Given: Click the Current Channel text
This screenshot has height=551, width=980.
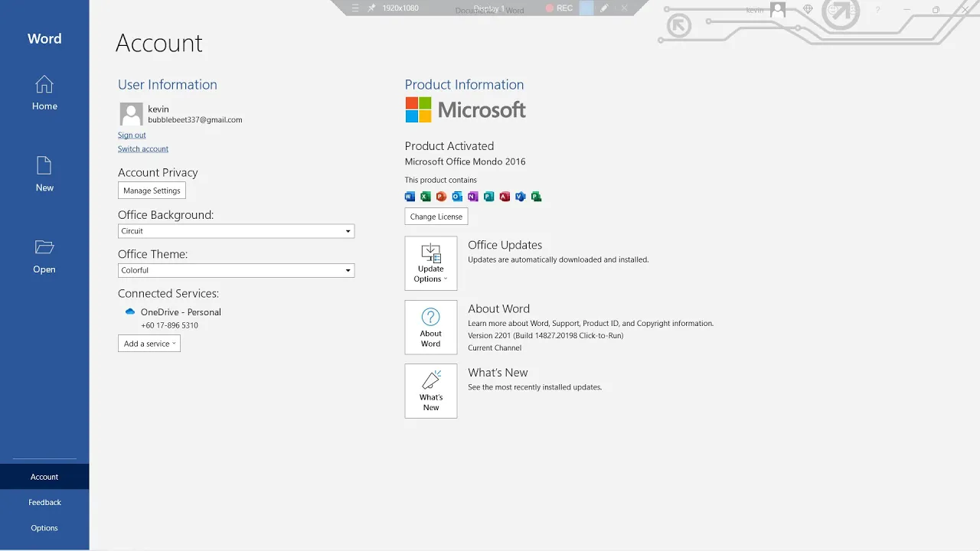Looking at the screenshot, I should click(495, 347).
